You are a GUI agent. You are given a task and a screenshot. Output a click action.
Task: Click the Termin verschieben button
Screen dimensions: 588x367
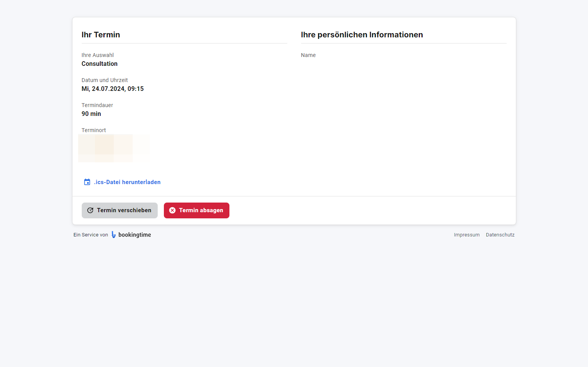(x=120, y=210)
